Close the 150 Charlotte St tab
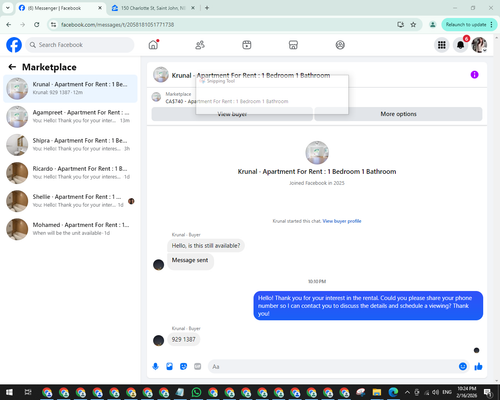The width and height of the screenshot is (500, 400). pyautogui.click(x=193, y=8)
